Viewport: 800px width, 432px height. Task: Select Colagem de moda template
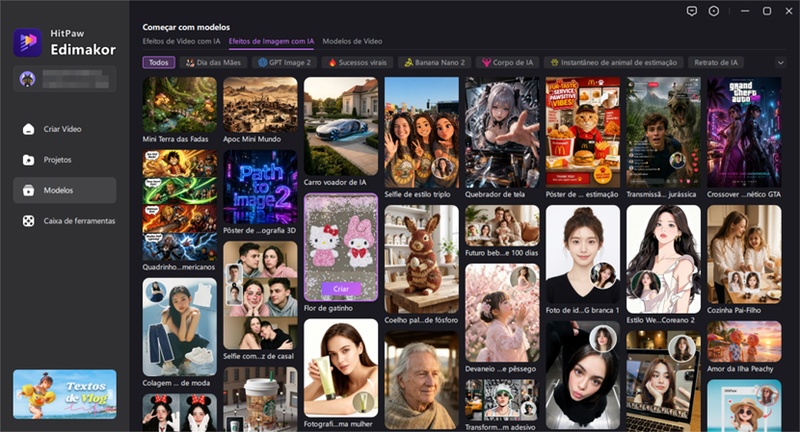coord(180,327)
